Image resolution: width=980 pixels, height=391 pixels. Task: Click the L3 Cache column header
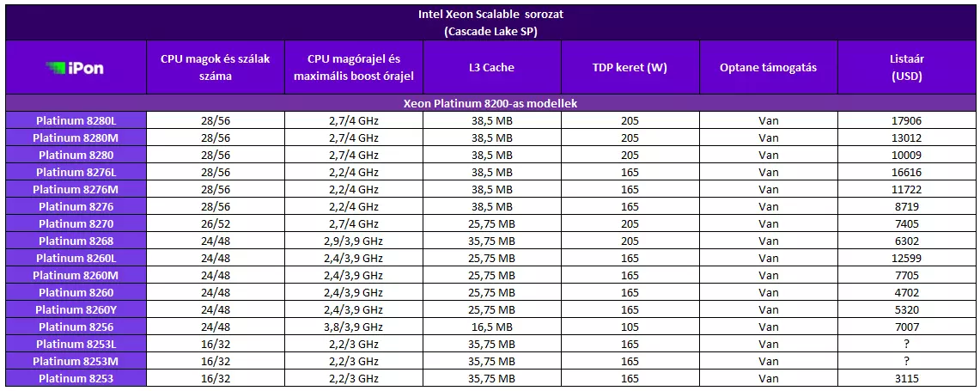point(492,68)
